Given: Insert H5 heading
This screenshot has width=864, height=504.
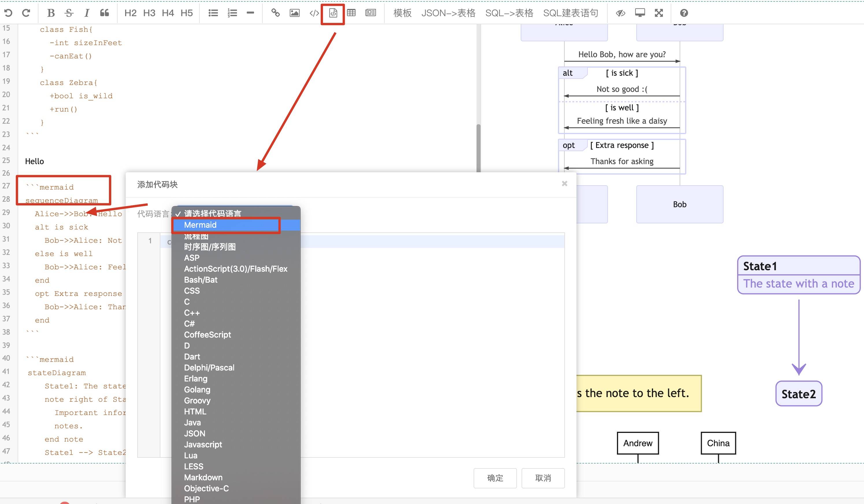Looking at the screenshot, I should 186,13.
